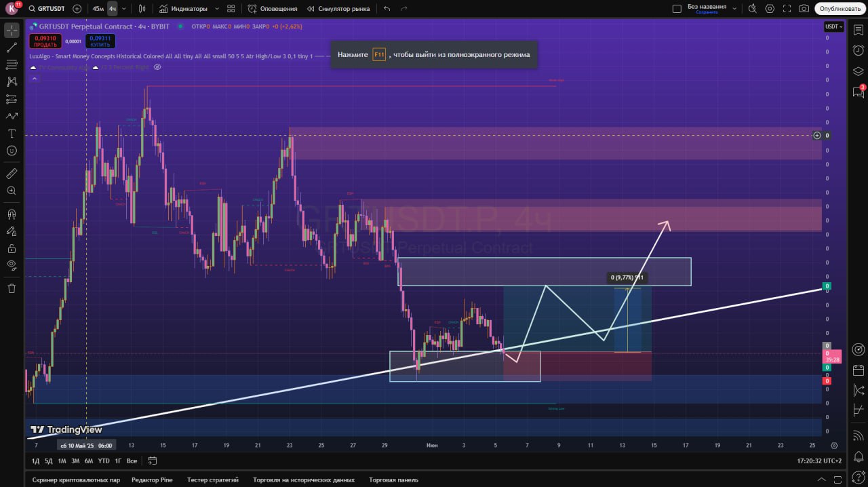Take a chart snapshot with camera
The height and width of the screenshot is (487, 868).
click(804, 9)
